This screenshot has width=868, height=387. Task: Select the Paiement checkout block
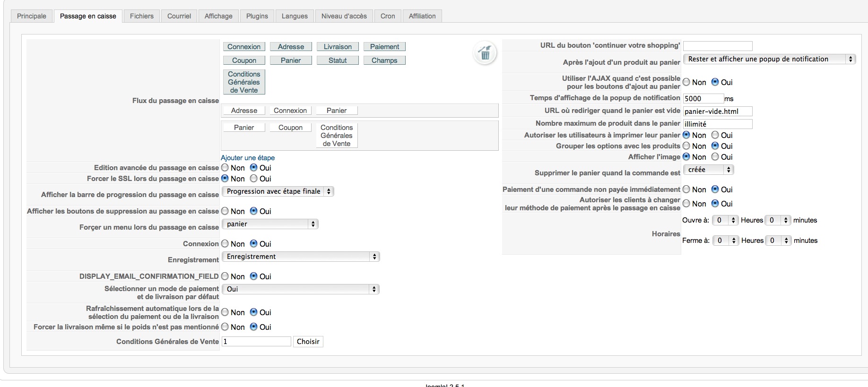[384, 47]
